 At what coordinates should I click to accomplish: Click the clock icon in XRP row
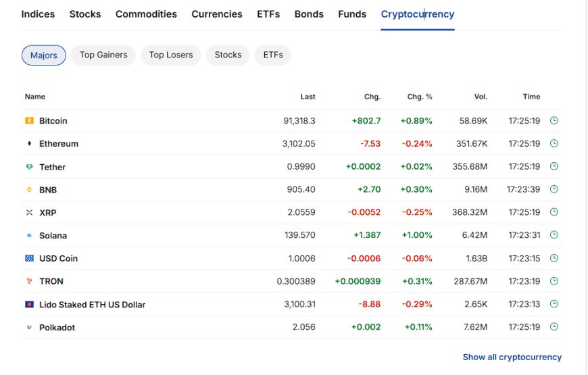(554, 212)
